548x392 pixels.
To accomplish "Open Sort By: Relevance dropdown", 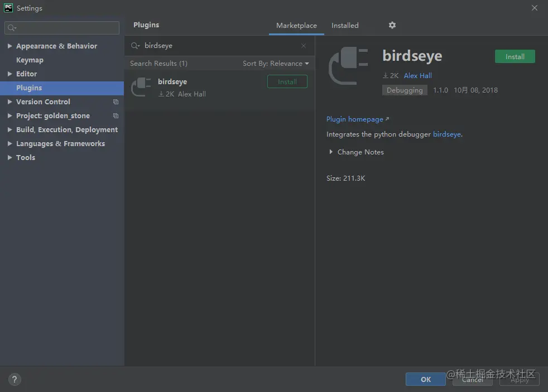I will [x=276, y=64].
